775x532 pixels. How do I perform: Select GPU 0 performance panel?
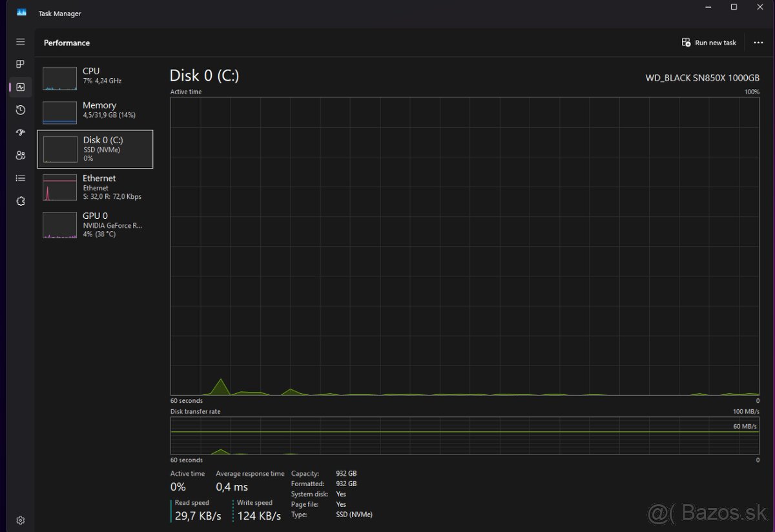point(96,224)
